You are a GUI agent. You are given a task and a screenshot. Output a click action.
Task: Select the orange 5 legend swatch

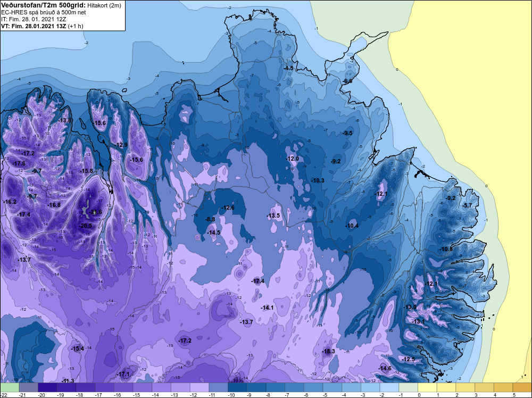pyautogui.click(x=522, y=387)
